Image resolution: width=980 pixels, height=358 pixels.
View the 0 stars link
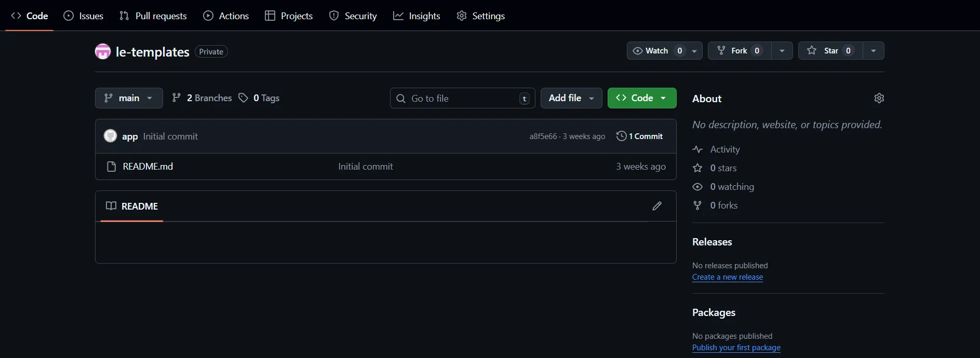tap(715, 168)
